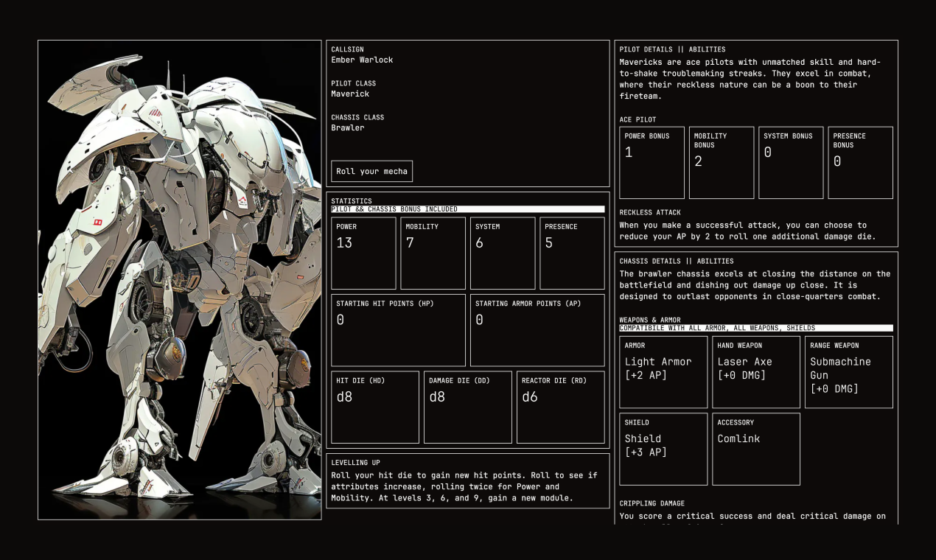Click the Reckless Attack heading
This screenshot has width=936, height=560.
(x=650, y=212)
